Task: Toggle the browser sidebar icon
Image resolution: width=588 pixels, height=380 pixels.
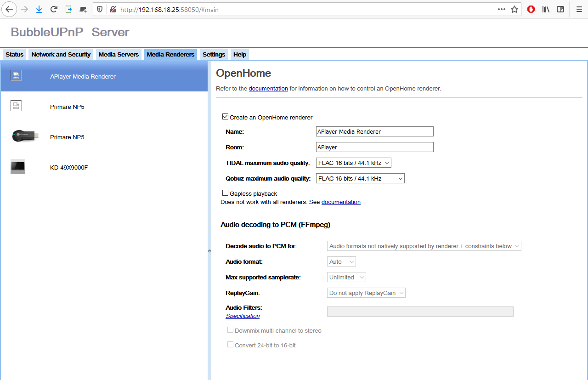Action: tap(560, 9)
